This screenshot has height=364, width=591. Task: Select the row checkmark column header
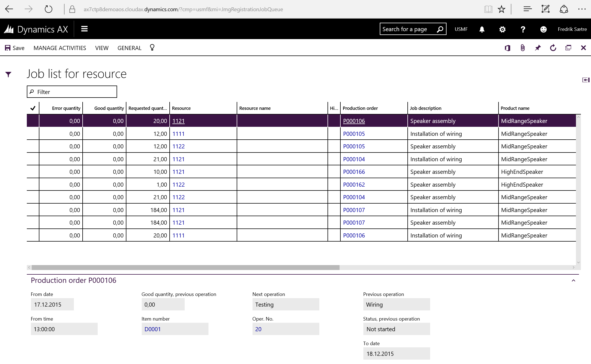(33, 108)
